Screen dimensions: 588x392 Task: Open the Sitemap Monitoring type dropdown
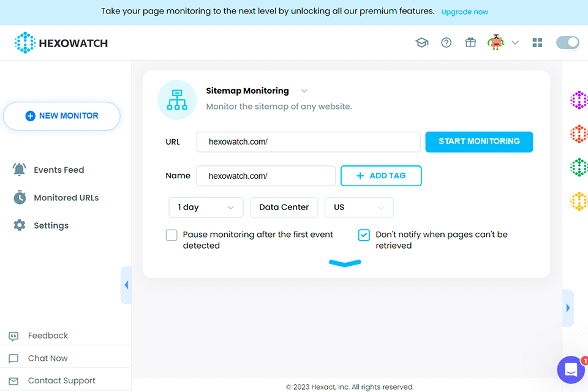[x=304, y=91]
